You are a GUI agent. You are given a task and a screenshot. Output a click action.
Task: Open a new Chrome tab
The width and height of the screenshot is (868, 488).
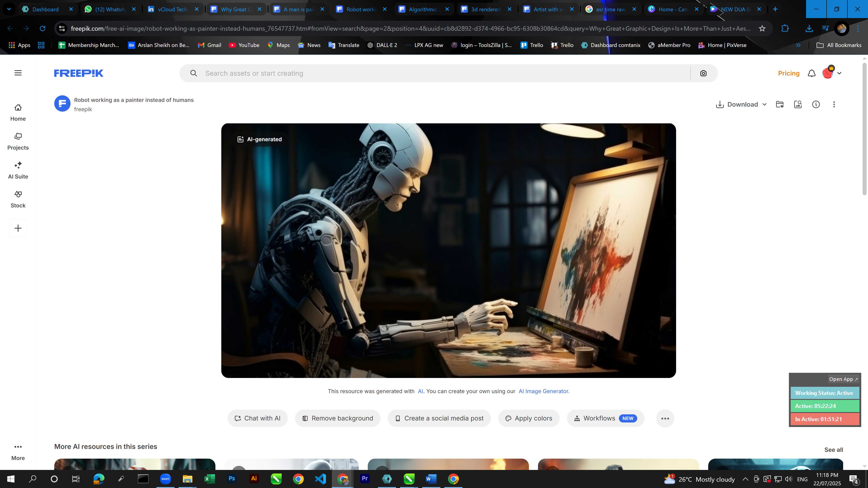[775, 9]
